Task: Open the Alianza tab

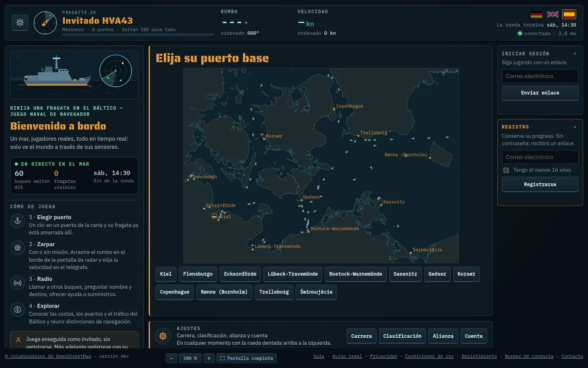Action: (x=443, y=336)
